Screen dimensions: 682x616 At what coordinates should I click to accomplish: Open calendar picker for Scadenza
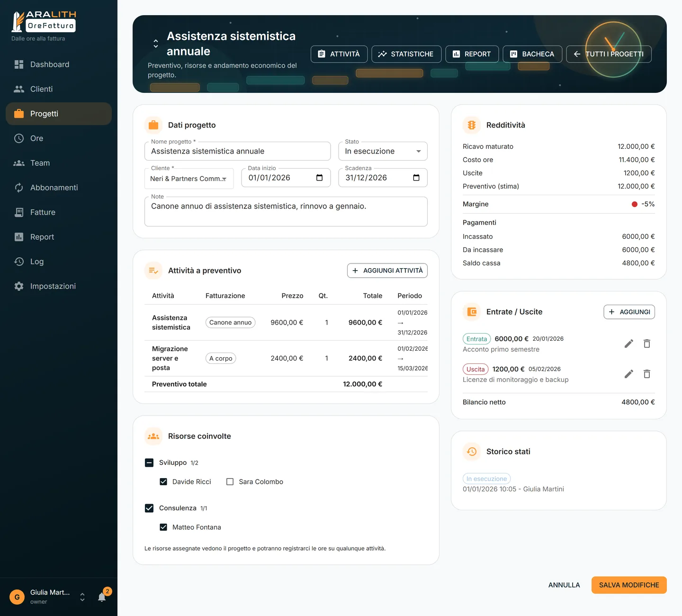click(416, 178)
